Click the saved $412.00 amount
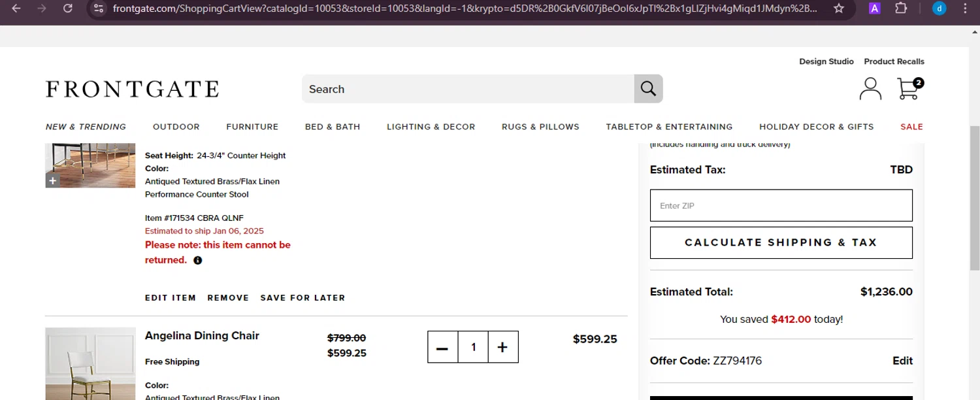980x400 pixels. (x=791, y=320)
